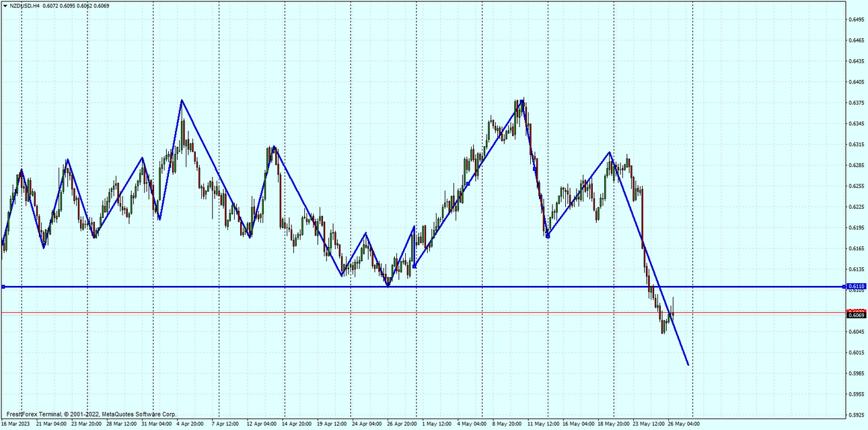Click the 0.6195 price scale label
This screenshot has height=430, width=868.
tap(856, 227)
